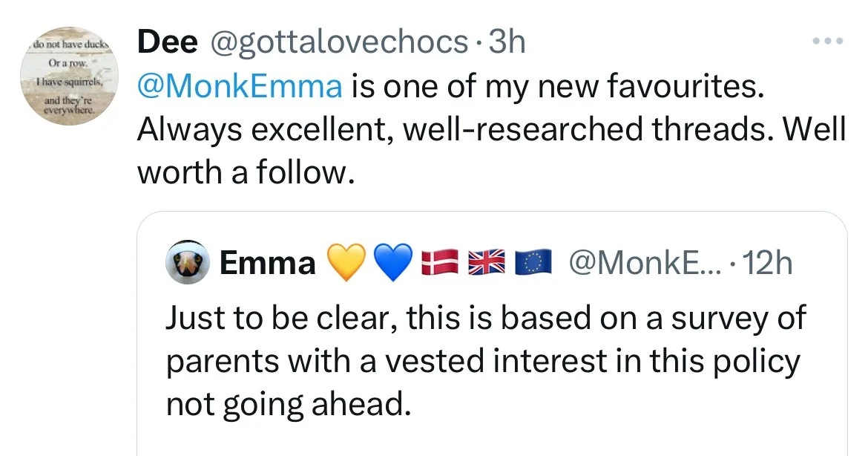Screen dimensions: 868x456
Task: Open the @gottalovechocs handle
Action: (339, 43)
